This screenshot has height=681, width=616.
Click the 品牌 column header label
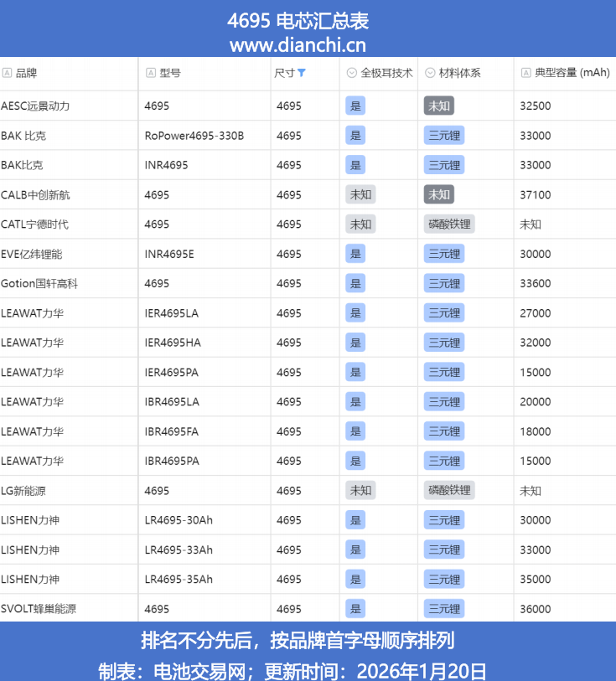[26, 73]
